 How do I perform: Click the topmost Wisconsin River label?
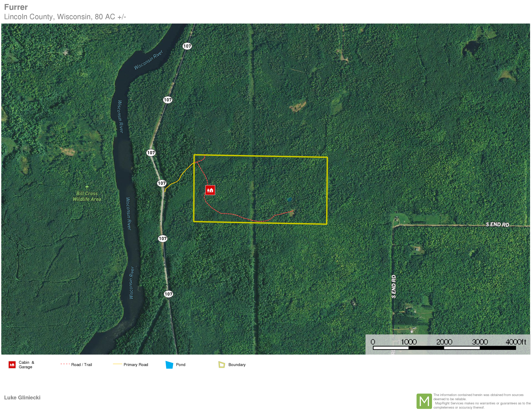[x=148, y=60]
